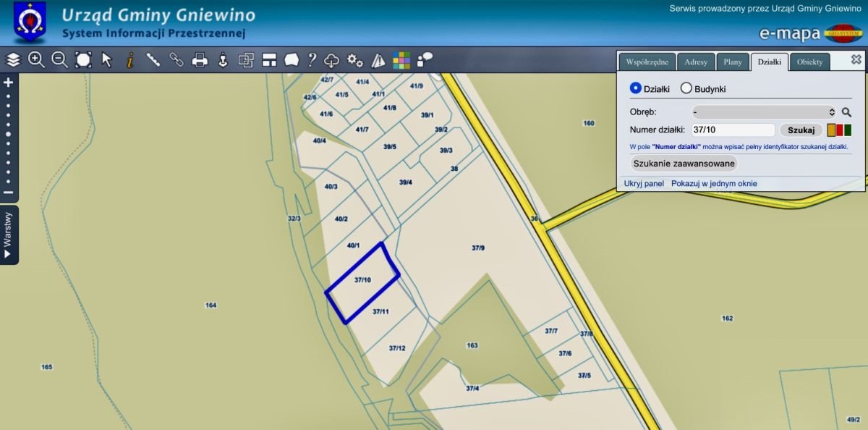Click the printer icon to print map
Viewport: 868px width, 430px height.
click(200, 60)
